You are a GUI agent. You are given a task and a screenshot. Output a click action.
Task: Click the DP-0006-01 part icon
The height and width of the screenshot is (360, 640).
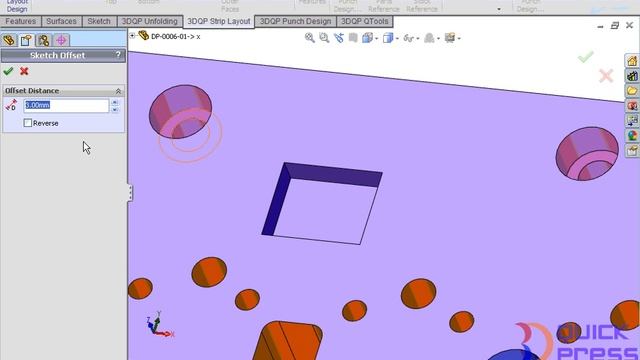(x=143, y=36)
